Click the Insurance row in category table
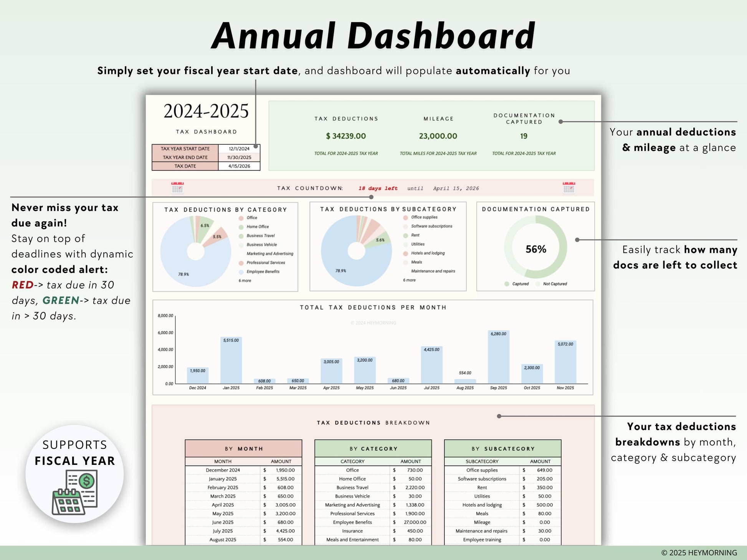747x560 pixels. tap(373, 531)
